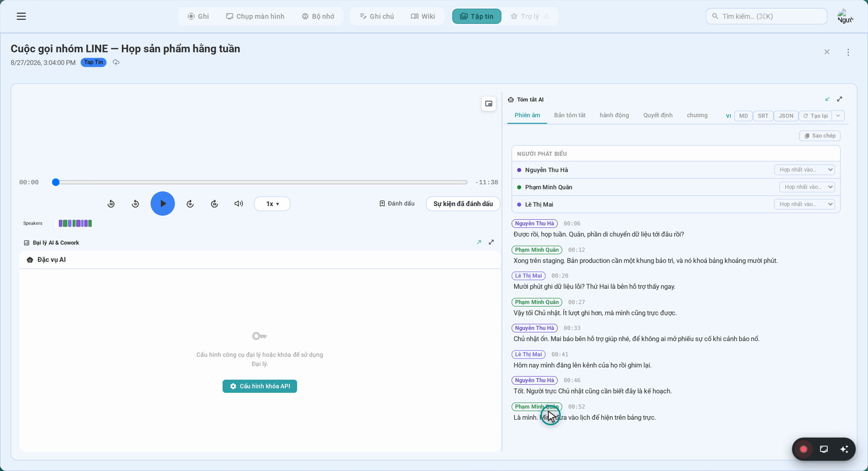The image size is (868, 471).
Task: Skip ahead 30 seconds
Action: [x=214, y=204]
